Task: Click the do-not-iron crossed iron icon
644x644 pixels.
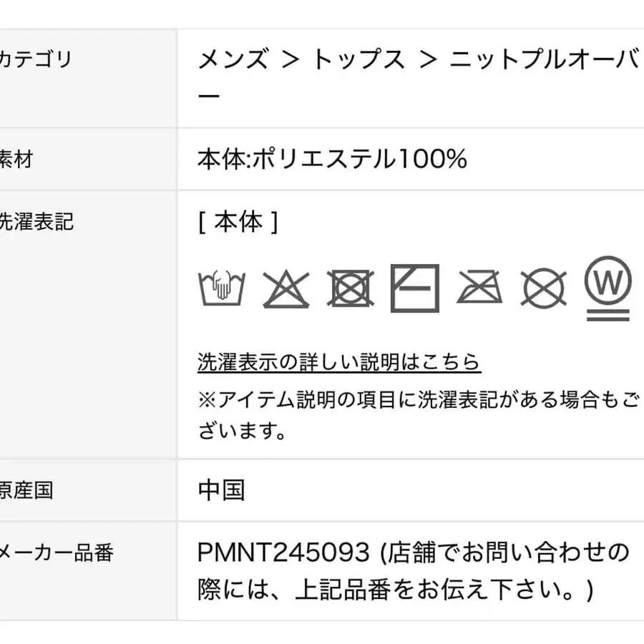Action: tap(480, 289)
